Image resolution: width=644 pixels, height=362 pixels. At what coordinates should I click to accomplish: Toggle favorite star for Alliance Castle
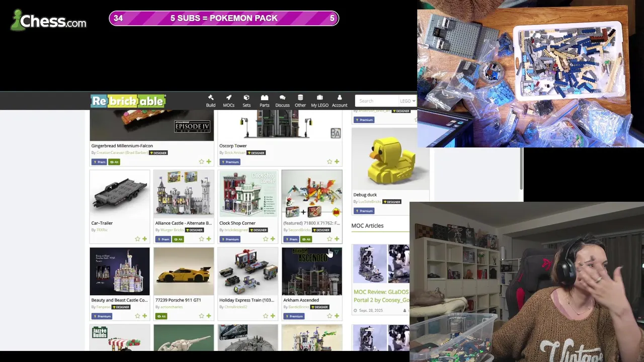[201, 239]
